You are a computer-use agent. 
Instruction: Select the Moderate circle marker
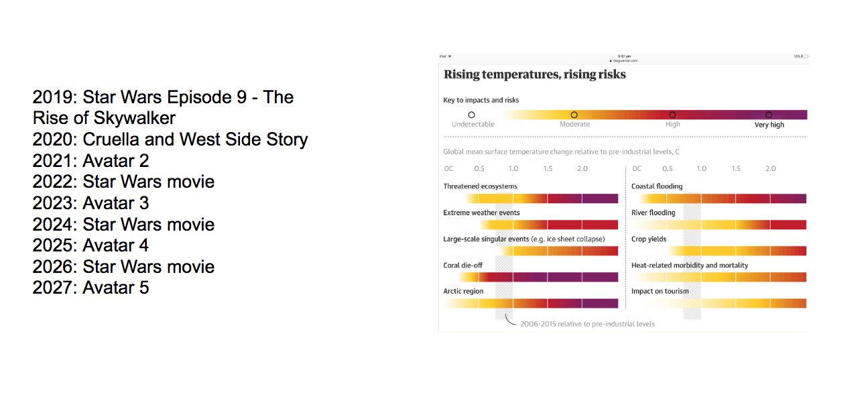(x=574, y=115)
